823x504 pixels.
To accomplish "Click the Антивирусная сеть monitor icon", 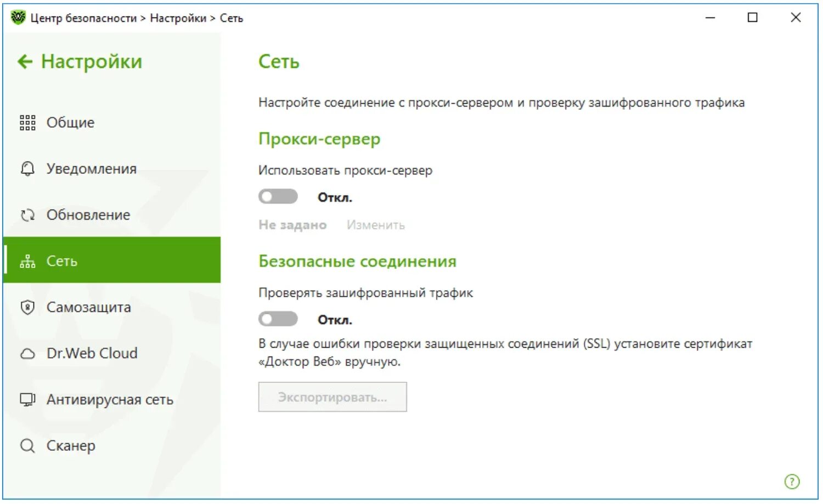I will pos(27,399).
